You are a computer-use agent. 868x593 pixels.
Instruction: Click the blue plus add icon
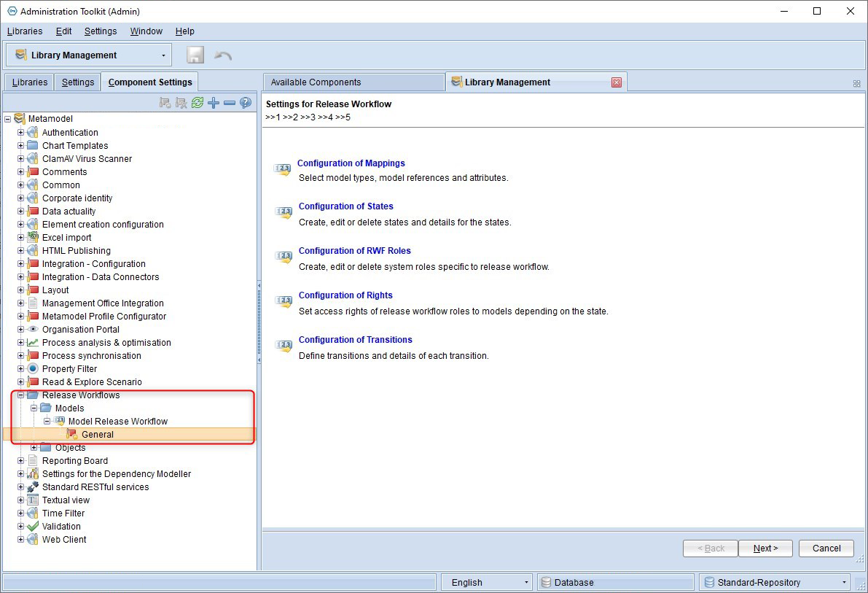point(214,103)
